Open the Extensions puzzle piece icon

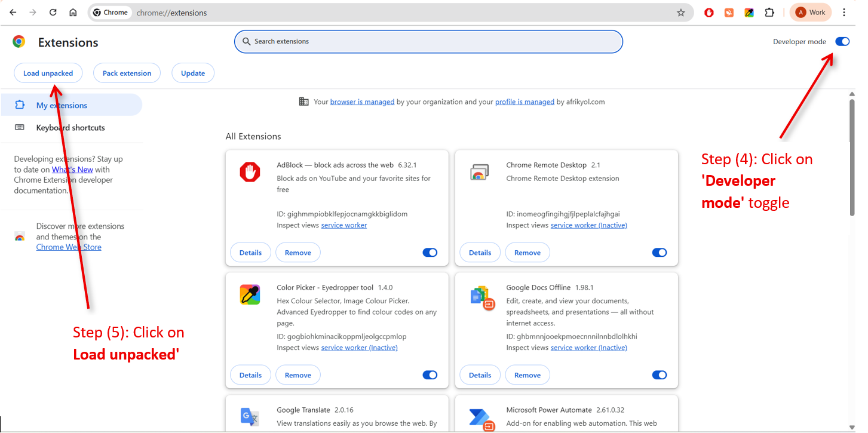point(769,13)
